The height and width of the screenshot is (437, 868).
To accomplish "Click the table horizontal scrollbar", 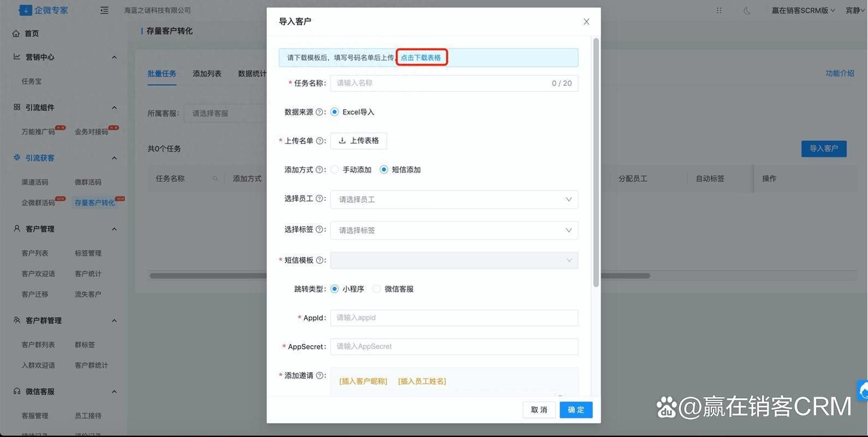I will tap(400, 276).
